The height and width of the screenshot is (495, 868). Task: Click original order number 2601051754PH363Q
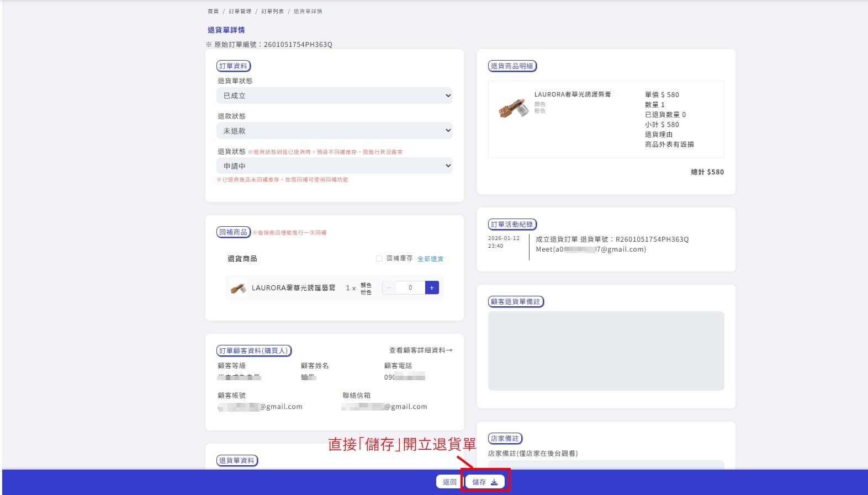point(298,45)
